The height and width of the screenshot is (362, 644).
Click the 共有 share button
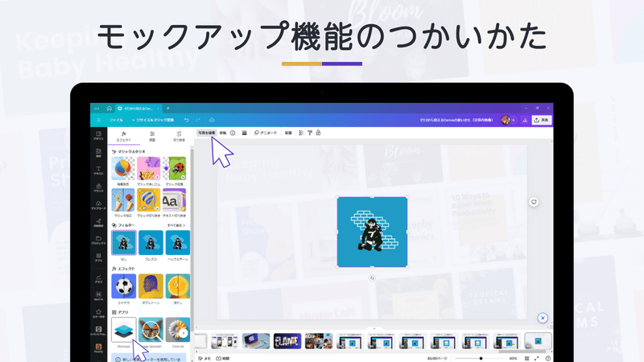(542, 120)
